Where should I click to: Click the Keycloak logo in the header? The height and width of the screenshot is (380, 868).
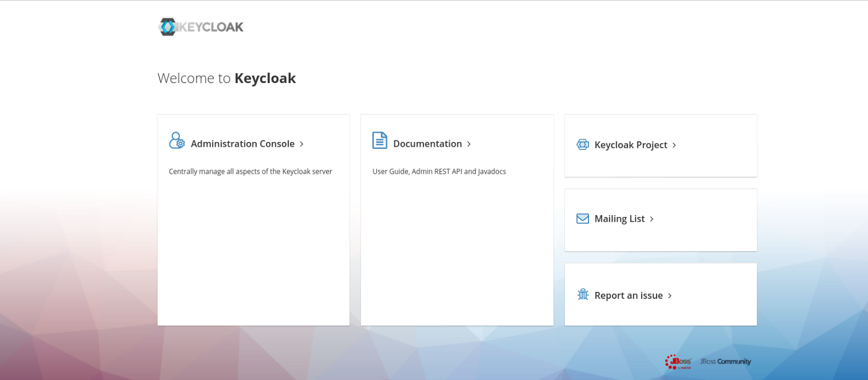[x=201, y=27]
